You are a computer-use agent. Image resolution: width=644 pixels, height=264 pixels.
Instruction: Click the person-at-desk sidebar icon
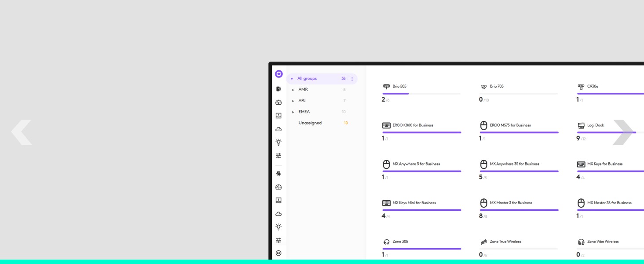278,174
